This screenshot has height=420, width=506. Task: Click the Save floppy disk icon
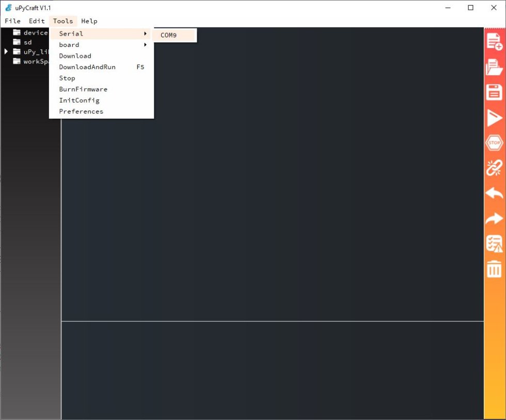coord(494,92)
